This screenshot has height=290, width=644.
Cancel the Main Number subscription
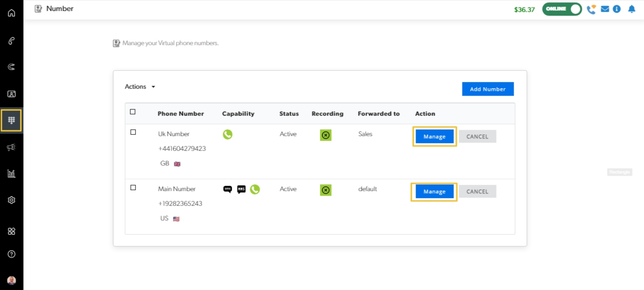[x=477, y=191]
